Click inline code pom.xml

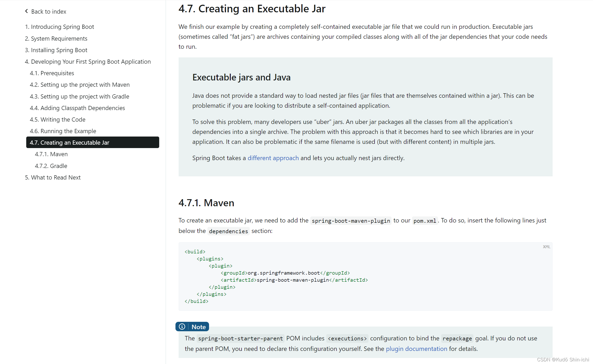coord(425,221)
